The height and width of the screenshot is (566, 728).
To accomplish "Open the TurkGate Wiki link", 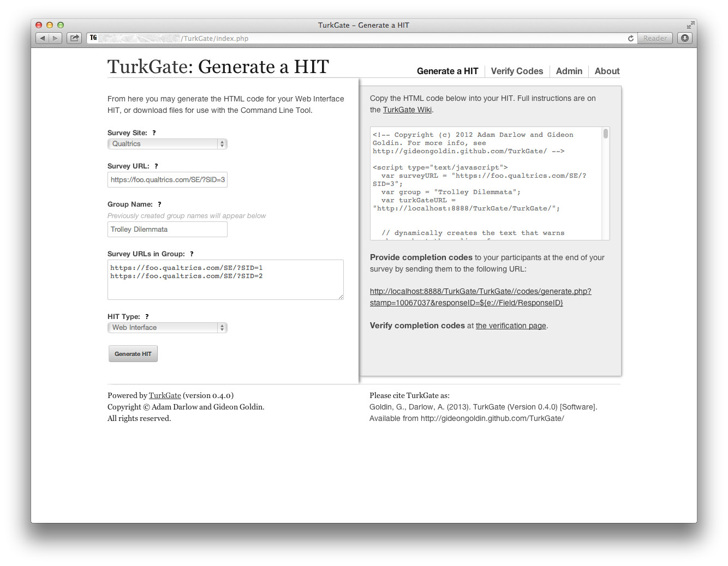I will coord(407,109).
